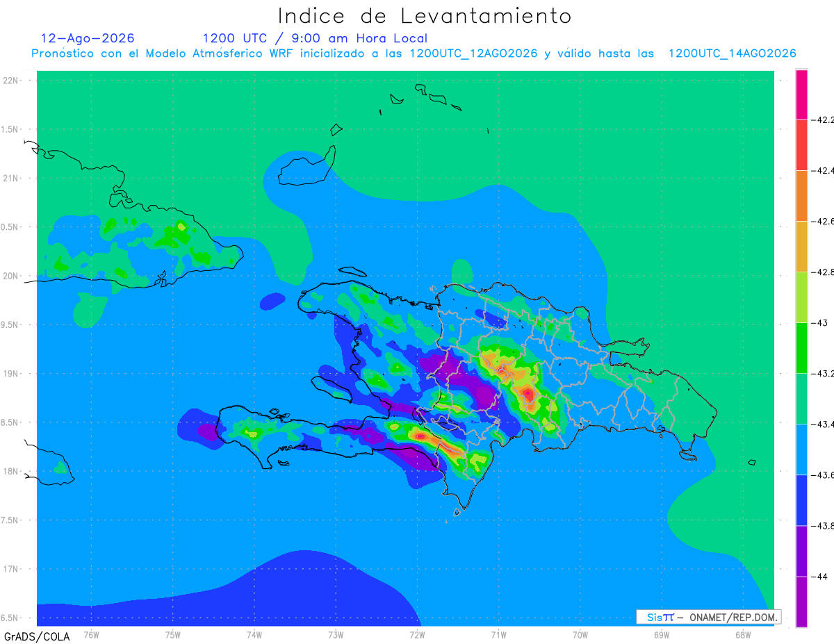Select the violet swatch below -44

pyautogui.click(x=801, y=602)
